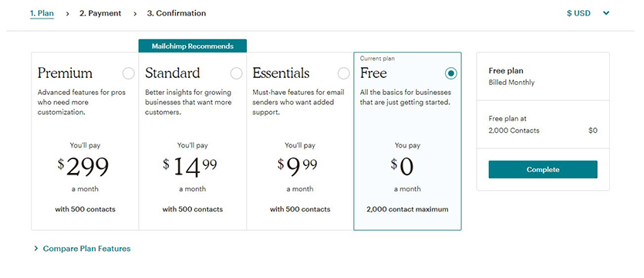The width and height of the screenshot is (644, 278).
Task: Select the Premium plan radio button
Action: coord(129,73)
